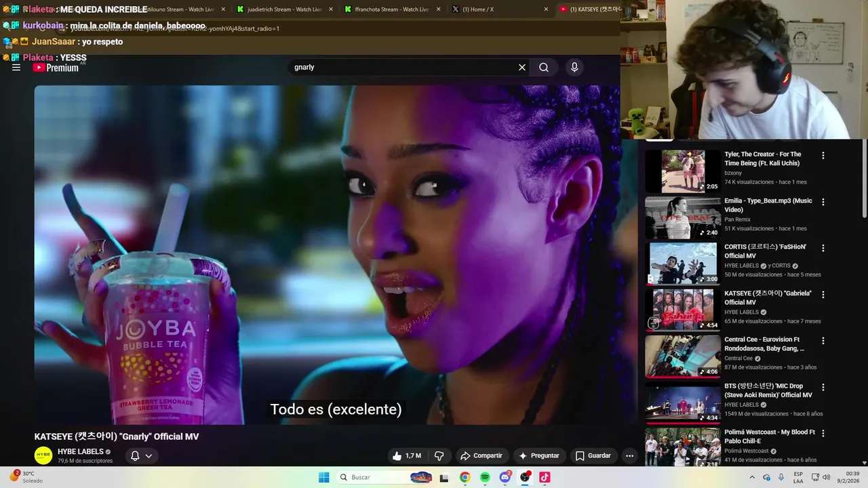Clear the gnarly search text with the X

pos(522,67)
